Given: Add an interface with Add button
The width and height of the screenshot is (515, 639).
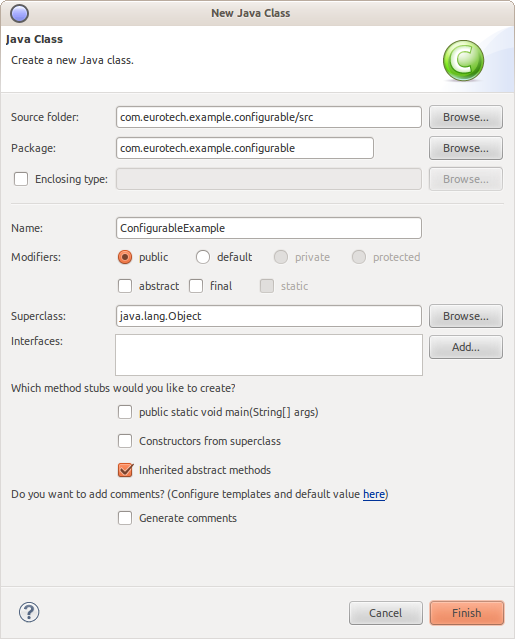Looking at the screenshot, I should (466, 347).
